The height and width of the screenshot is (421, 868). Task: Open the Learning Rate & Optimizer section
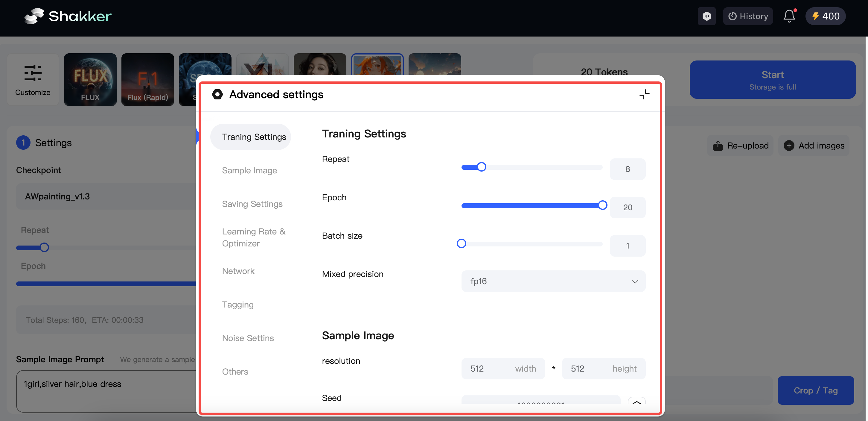coord(253,237)
